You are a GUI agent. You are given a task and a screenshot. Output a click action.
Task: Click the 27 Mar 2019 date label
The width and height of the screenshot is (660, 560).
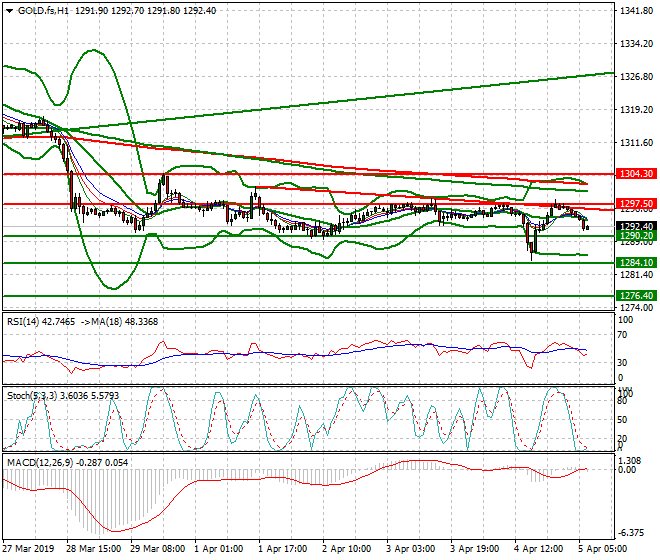tap(28, 549)
